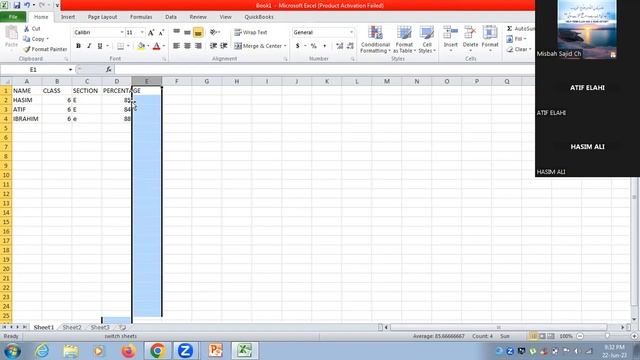Toggle the highlighted Bottom Align button
Image resolution: width=640 pixels, height=360 pixels.
pos(198,32)
